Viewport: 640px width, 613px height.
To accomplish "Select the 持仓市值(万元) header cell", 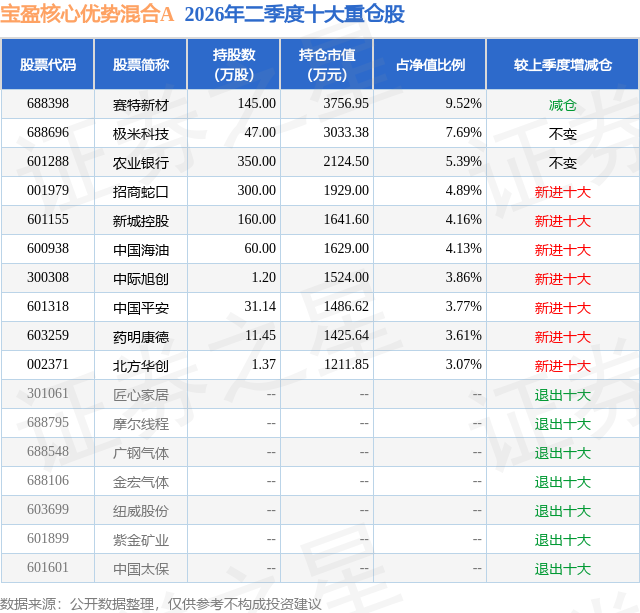I will tap(327, 64).
